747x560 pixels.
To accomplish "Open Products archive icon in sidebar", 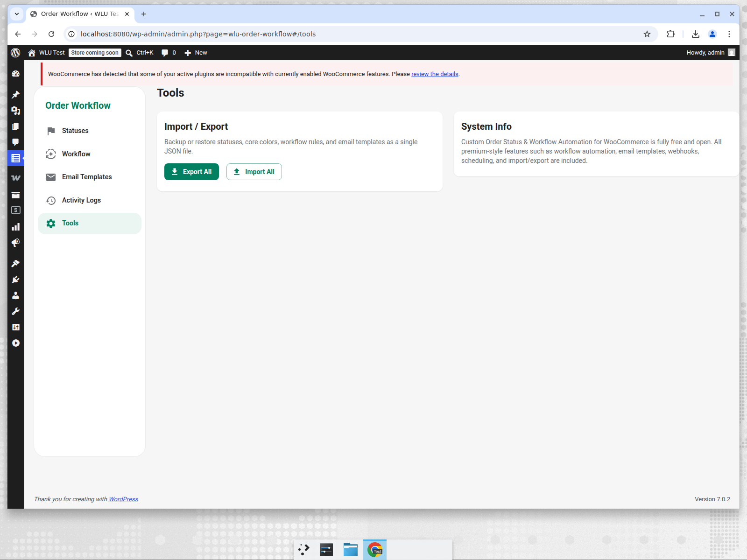I will point(15,195).
